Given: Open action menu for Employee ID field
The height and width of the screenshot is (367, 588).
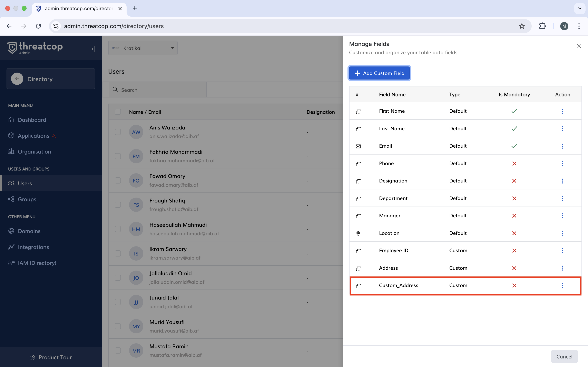Looking at the screenshot, I should (562, 251).
